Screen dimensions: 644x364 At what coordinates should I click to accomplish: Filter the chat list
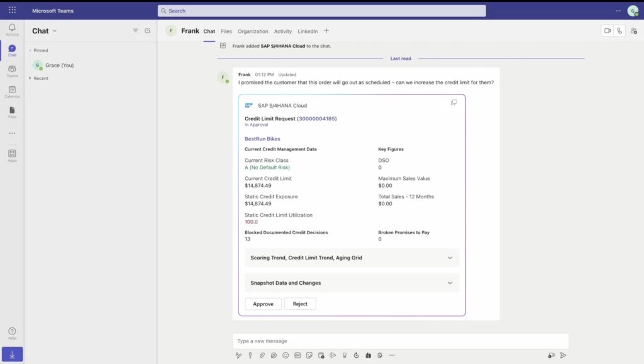[135, 30]
